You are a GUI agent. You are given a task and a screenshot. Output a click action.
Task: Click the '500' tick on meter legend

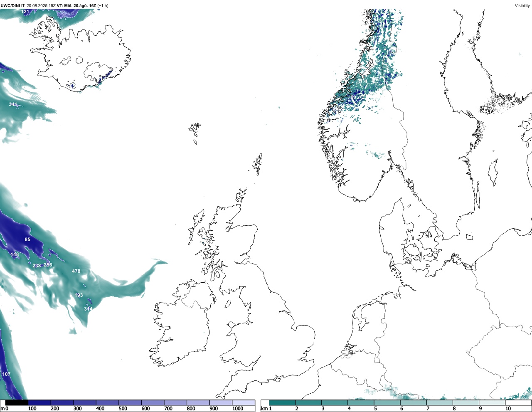[123, 409]
